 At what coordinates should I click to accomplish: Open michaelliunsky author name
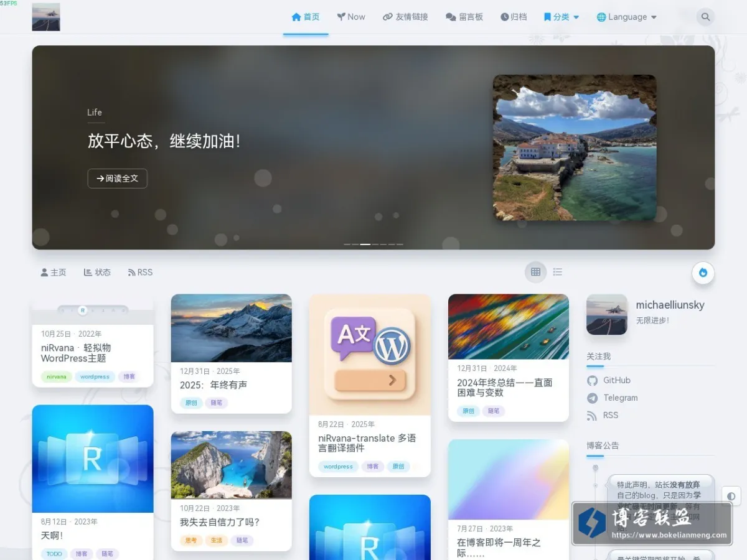point(670,305)
